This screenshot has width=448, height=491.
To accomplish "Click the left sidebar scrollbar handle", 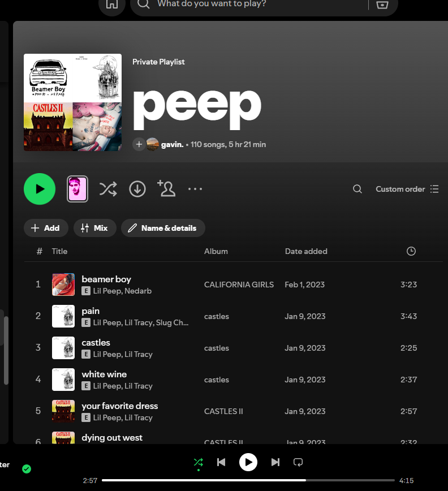I will (6, 350).
